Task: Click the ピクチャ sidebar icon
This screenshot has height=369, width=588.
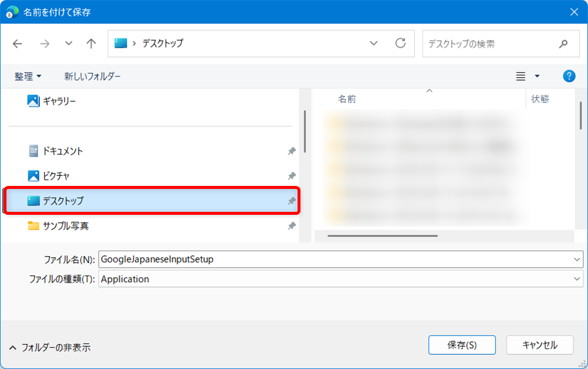Action: tap(35, 175)
